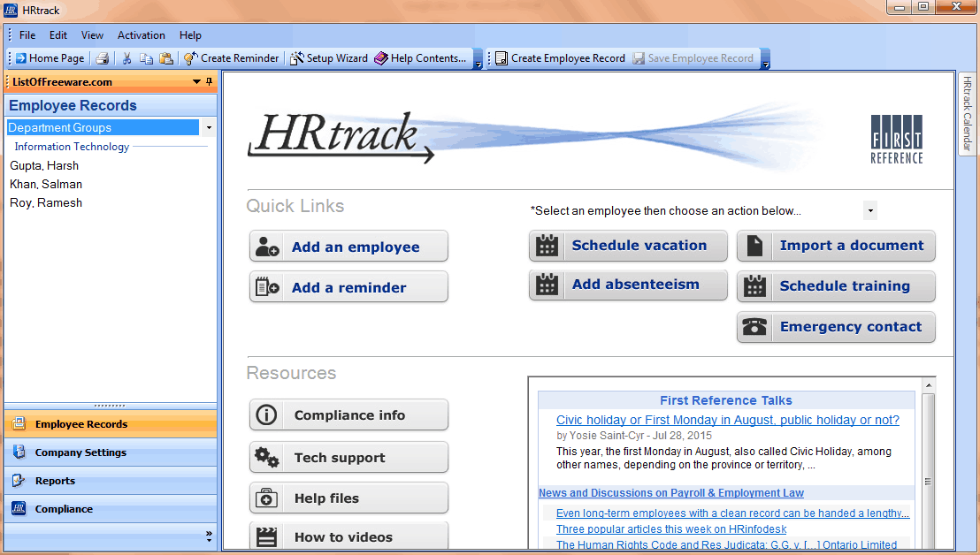
Task: Click the Yosie Saint-Cyr byline text
Action: point(634,436)
